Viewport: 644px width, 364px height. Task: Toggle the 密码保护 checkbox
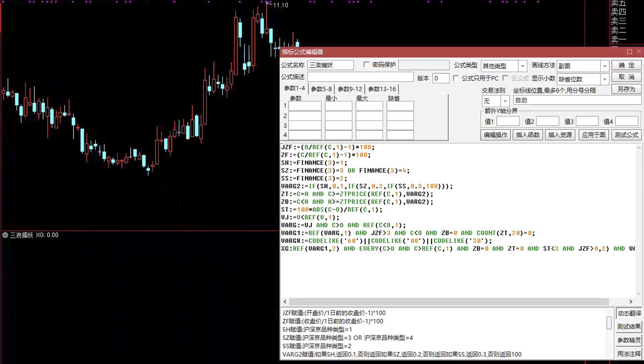coord(366,65)
